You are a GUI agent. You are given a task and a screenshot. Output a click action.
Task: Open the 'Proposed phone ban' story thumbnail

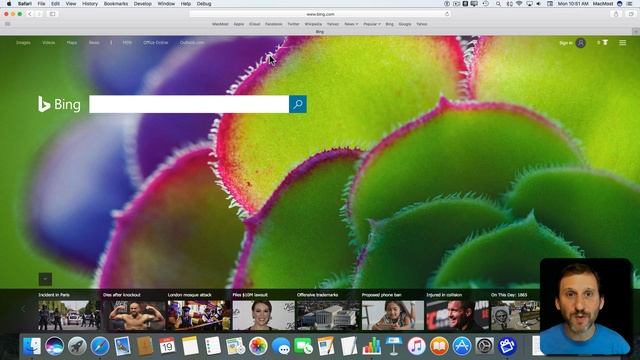pos(393,315)
